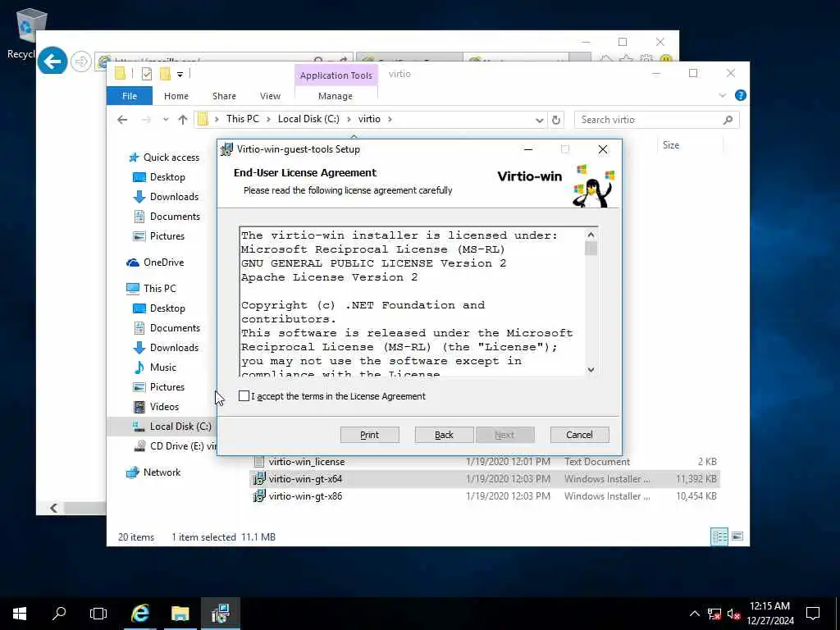Open the Manage ribbon tab
840x630 pixels.
click(336, 96)
